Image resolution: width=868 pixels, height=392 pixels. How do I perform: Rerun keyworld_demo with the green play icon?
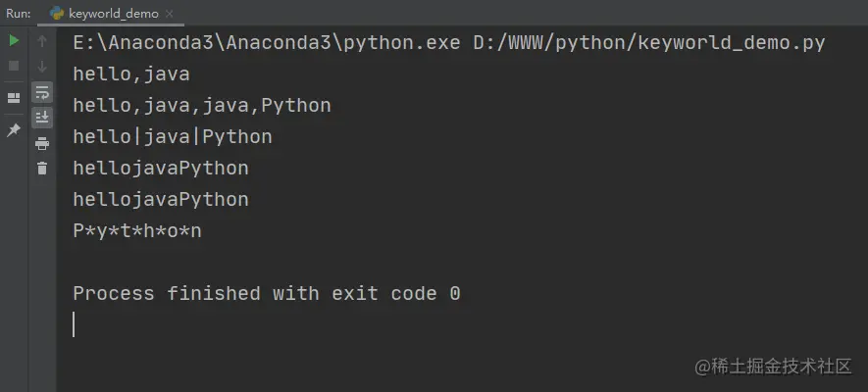[14, 40]
